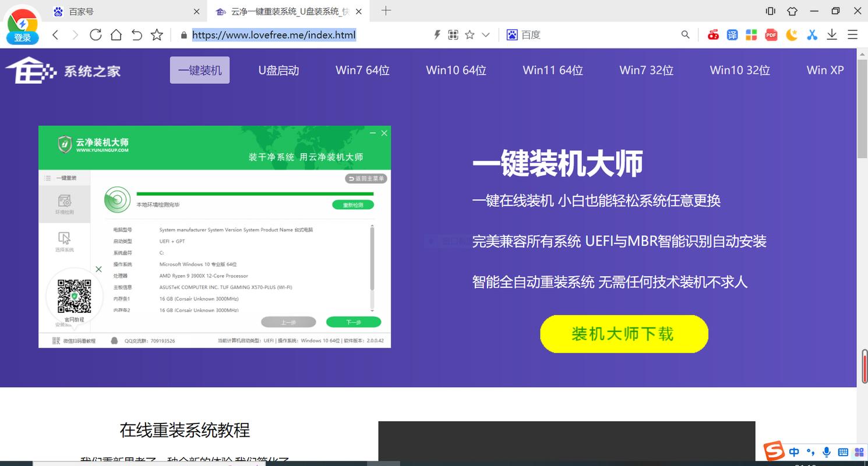This screenshot has height=466, width=868.
Task: Click the Sogou input method S logo
Action: [x=774, y=451]
